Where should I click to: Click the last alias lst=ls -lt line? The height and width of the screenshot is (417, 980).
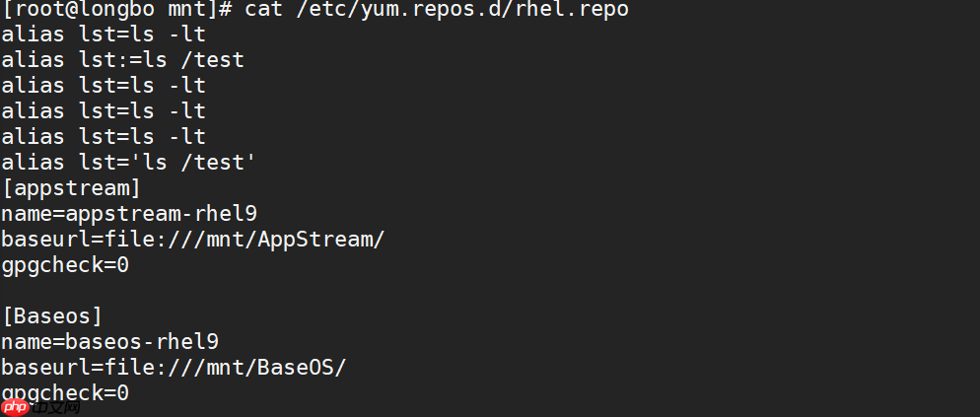click(x=104, y=137)
